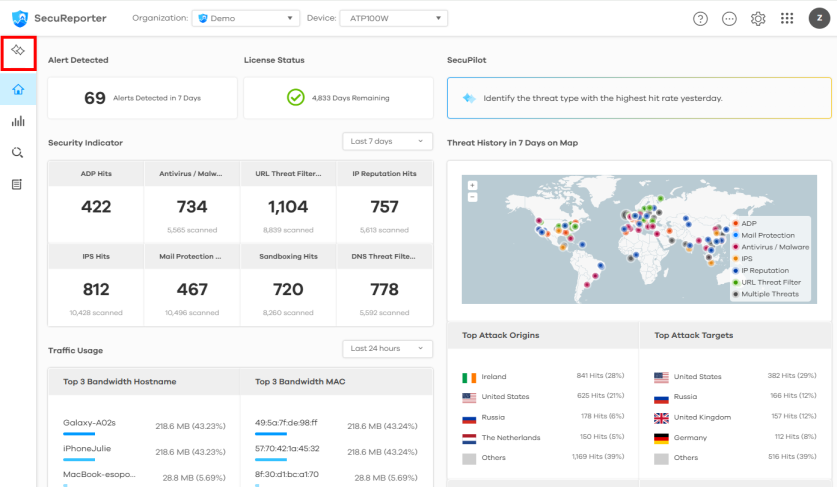The height and width of the screenshot is (487, 837).
Task: Go to the Home dashboard icon
Action: [x=18, y=89]
